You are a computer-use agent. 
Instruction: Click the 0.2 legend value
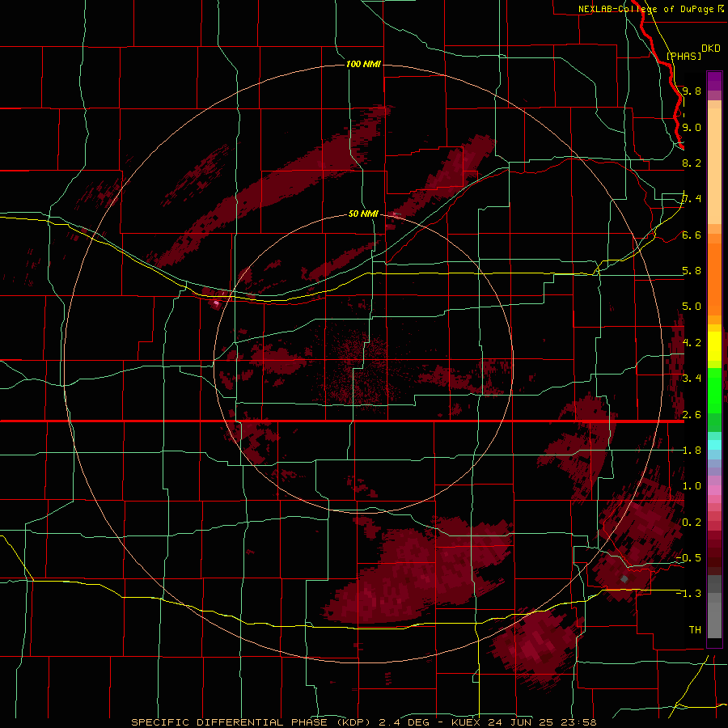click(x=692, y=523)
